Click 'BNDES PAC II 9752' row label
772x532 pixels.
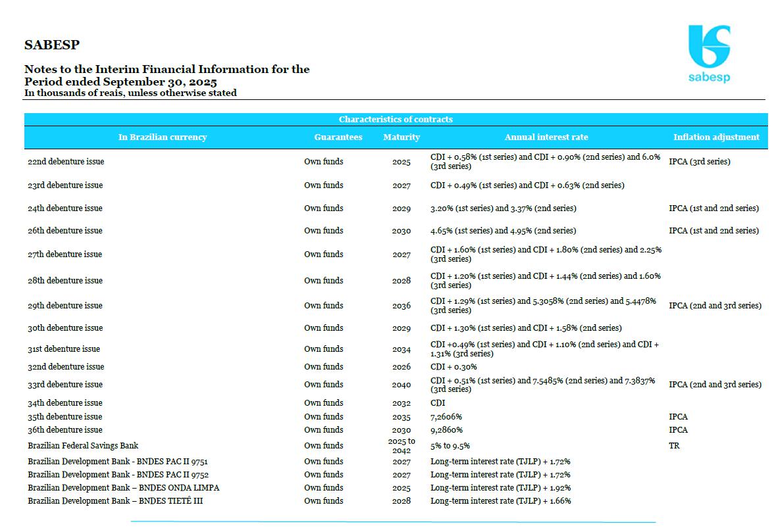[118, 474]
